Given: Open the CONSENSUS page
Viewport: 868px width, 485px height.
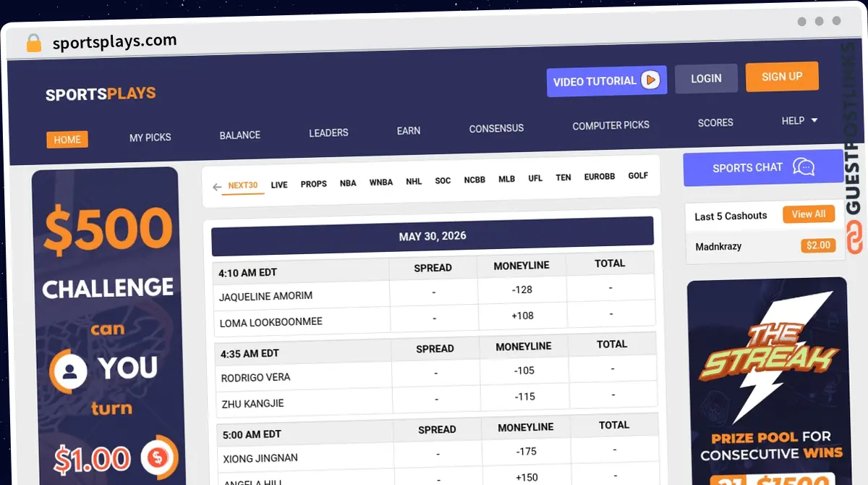Looking at the screenshot, I should coord(496,128).
